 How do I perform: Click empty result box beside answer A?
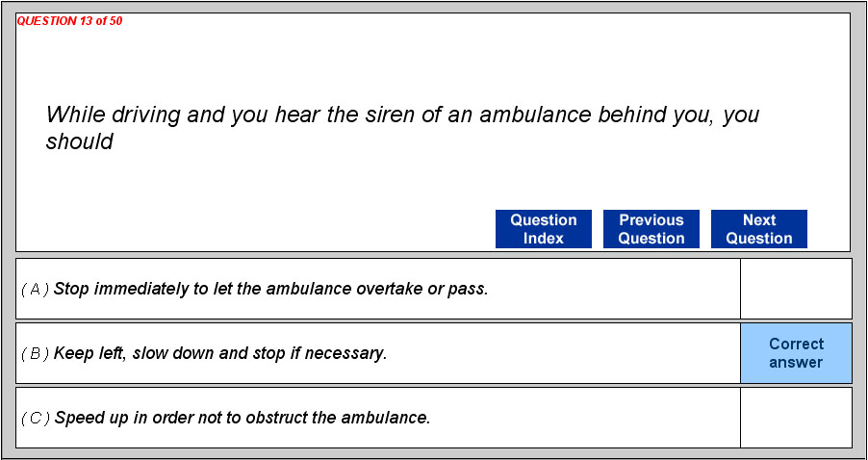click(x=796, y=289)
